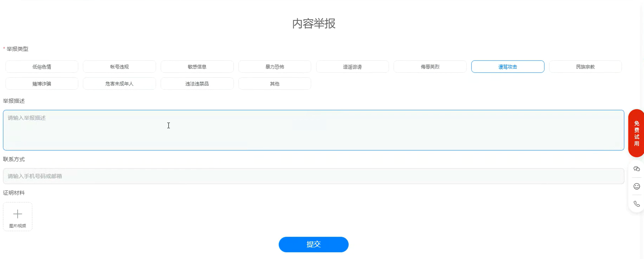Pick the 暴力恐怖 category
Screen dimensions: 644x259
[x=275, y=67]
